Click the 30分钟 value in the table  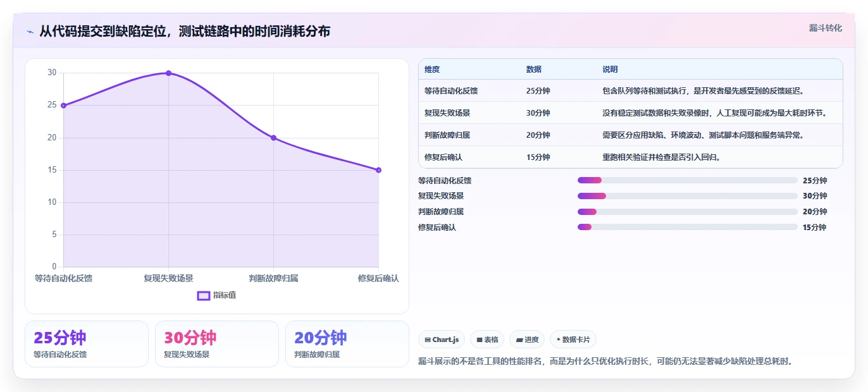pos(538,113)
